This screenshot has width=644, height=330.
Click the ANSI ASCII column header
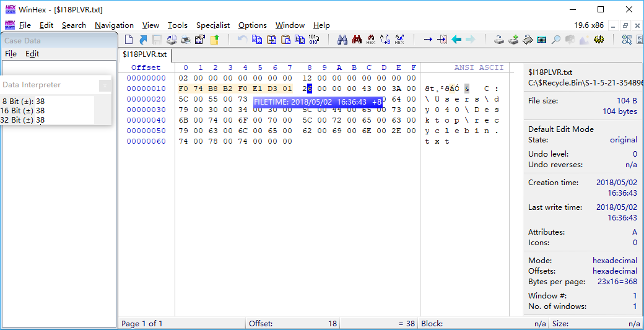click(479, 67)
